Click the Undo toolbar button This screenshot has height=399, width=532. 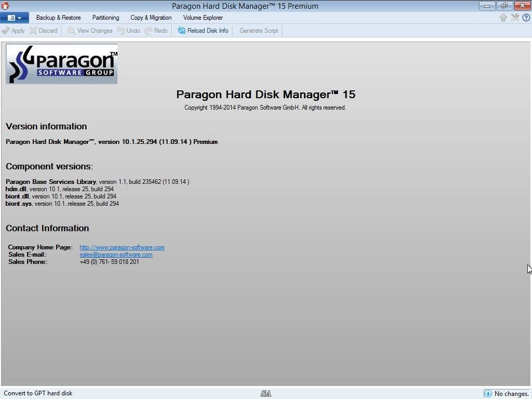tap(129, 31)
